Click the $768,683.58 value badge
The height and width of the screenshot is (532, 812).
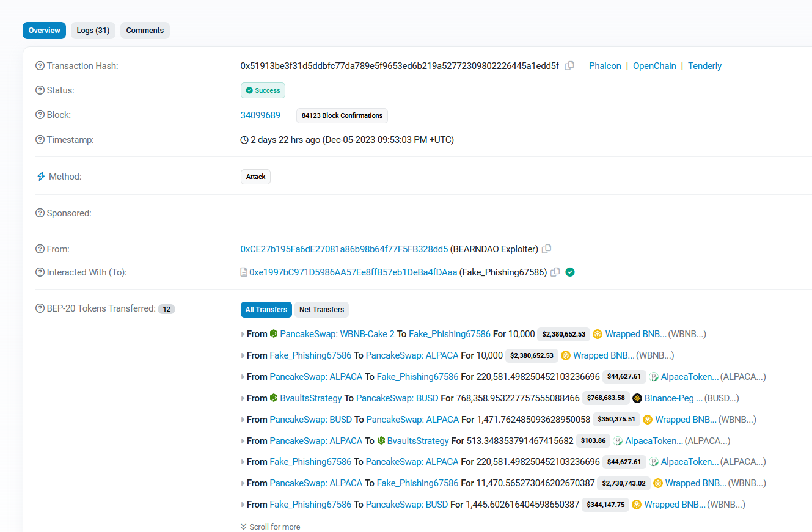point(605,398)
